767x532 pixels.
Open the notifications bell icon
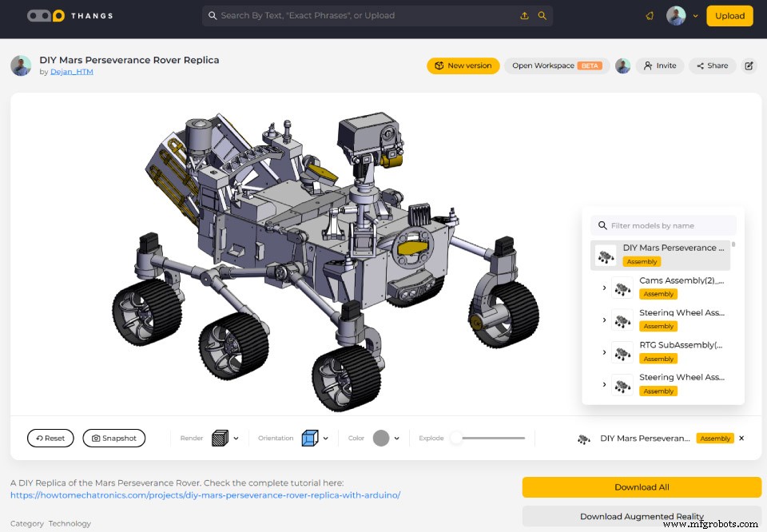click(x=649, y=15)
